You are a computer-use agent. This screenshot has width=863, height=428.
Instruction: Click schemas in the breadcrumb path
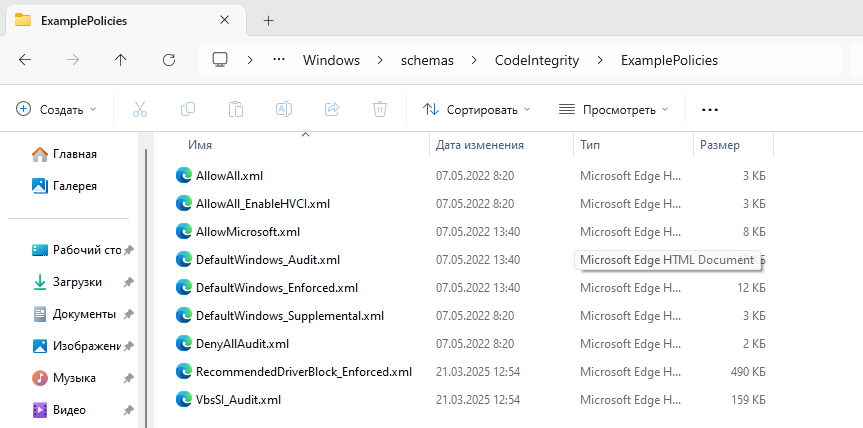click(427, 60)
